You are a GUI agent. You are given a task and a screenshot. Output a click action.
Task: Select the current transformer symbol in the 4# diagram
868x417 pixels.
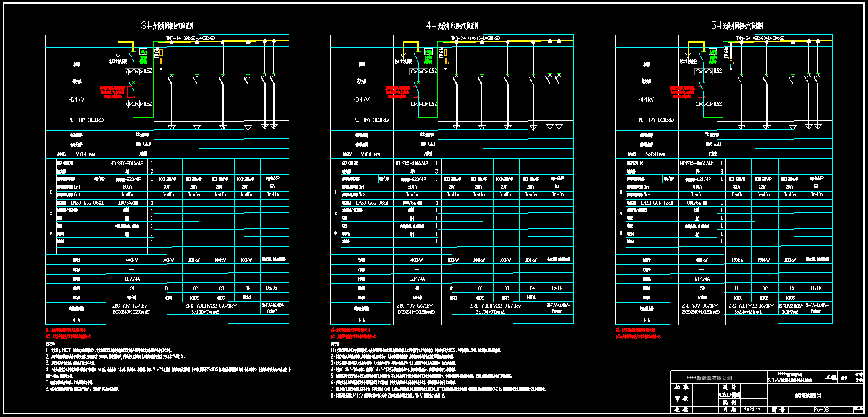[x=419, y=71]
